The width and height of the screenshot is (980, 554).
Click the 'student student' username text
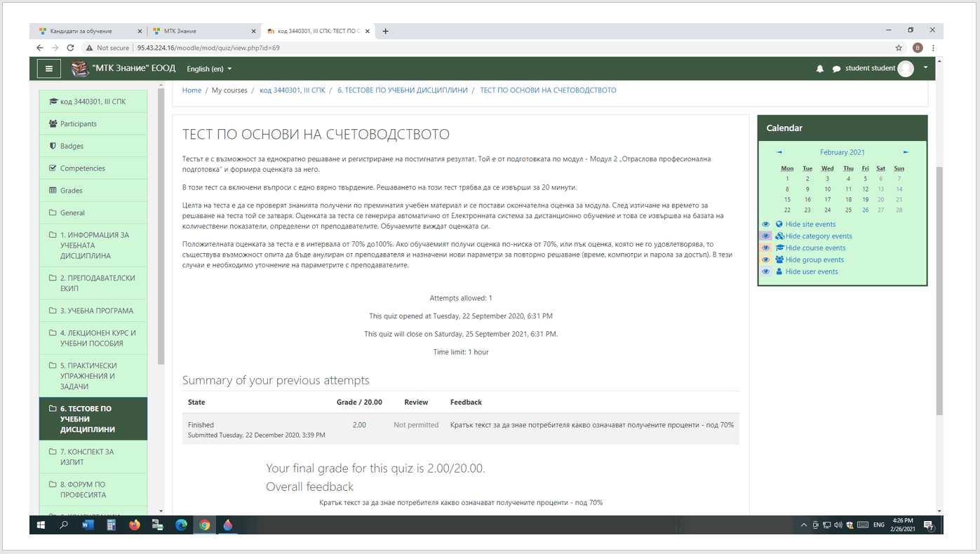coord(870,68)
